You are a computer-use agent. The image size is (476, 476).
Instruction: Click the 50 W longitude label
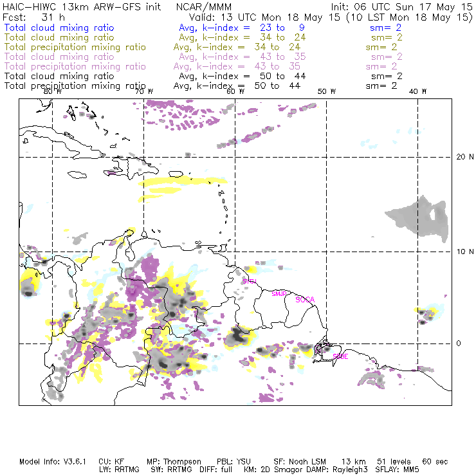pyautogui.click(x=327, y=91)
